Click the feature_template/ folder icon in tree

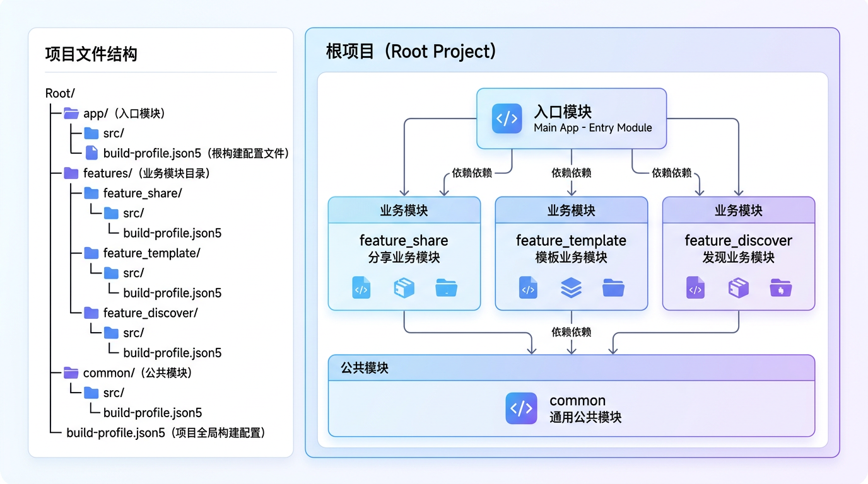coord(91,253)
